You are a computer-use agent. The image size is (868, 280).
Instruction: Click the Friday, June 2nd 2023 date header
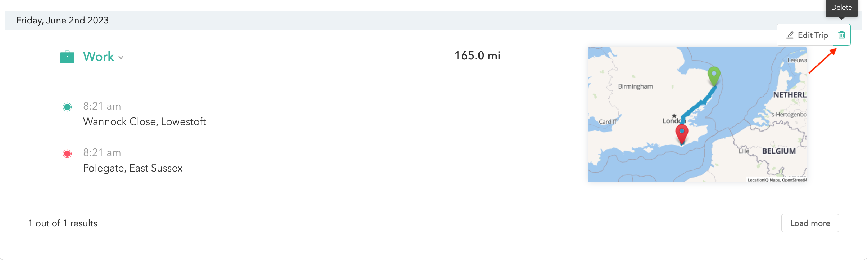(62, 20)
